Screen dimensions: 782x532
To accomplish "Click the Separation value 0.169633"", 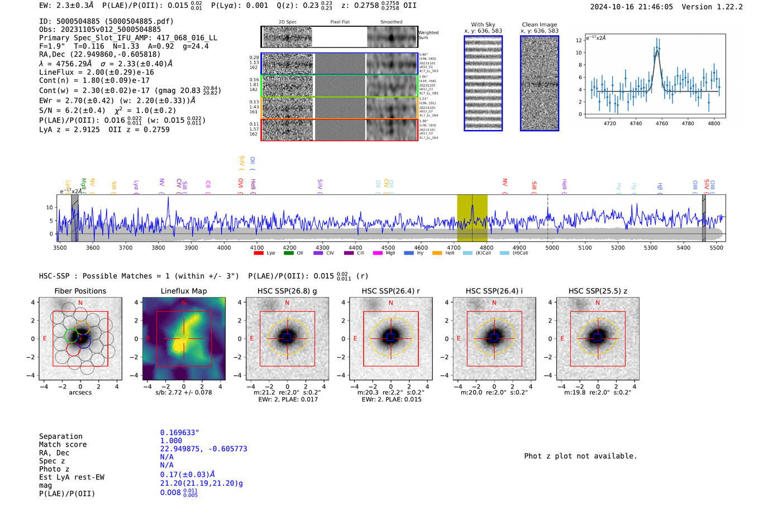I will 180,433.
